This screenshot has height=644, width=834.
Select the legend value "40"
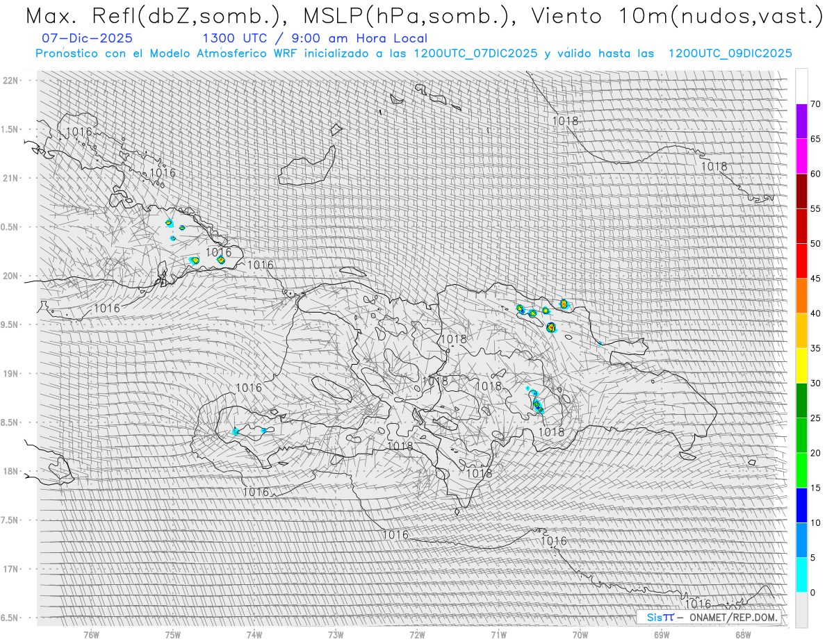(816, 313)
